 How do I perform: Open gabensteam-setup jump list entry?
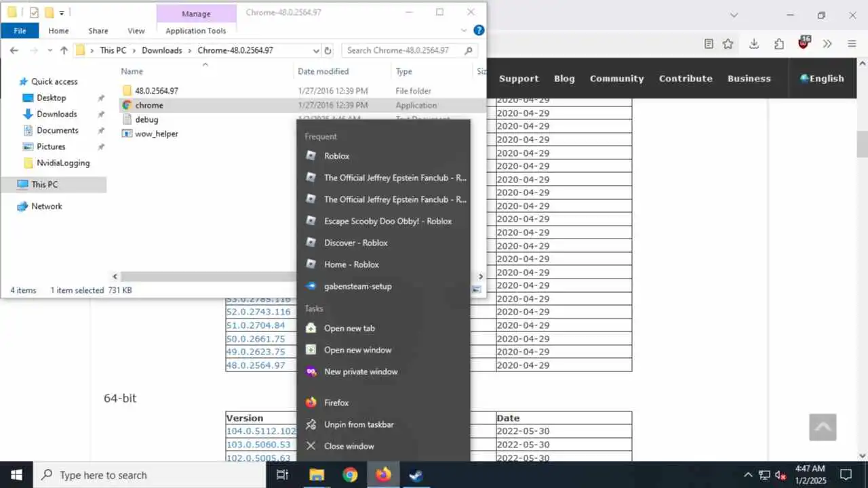pyautogui.click(x=383, y=286)
